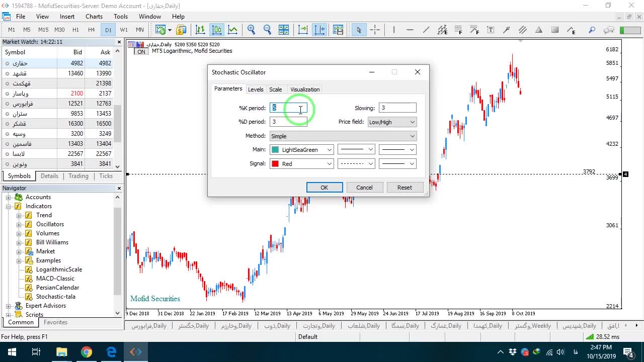Click the Slowing input field
This screenshot has height=362, width=644.
(397, 108)
